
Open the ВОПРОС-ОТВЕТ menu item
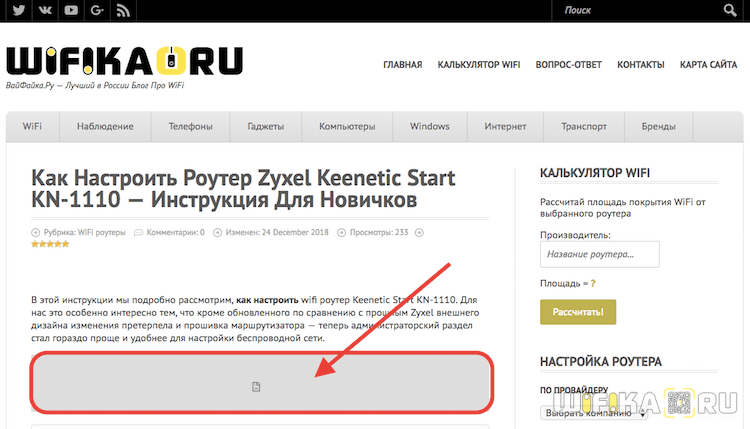[569, 65]
